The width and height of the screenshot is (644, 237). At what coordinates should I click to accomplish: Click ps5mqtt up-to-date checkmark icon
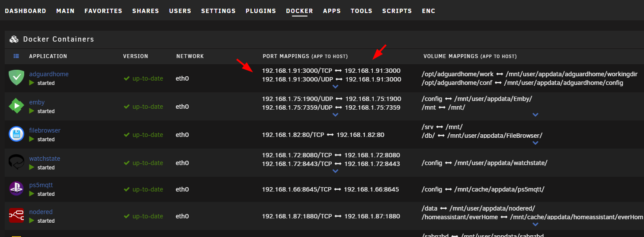tap(127, 189)
